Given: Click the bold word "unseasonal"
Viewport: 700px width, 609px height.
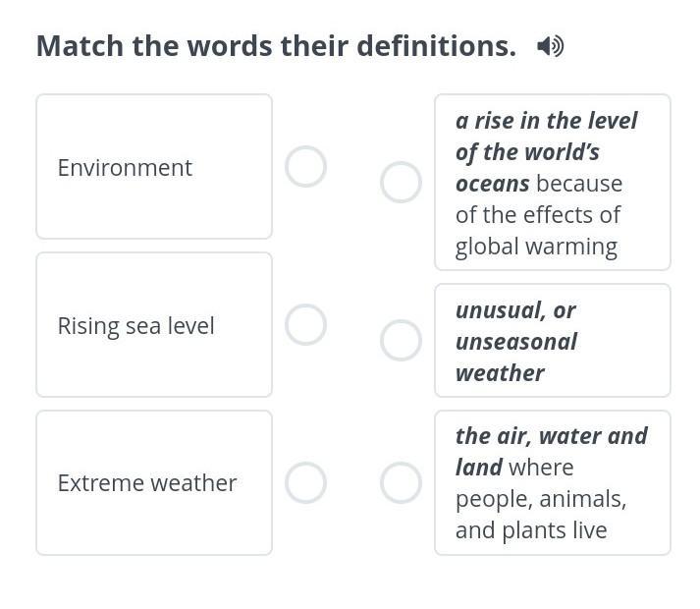Looking at the screenshot, I should pyautogui.click(x=515, y=342).
